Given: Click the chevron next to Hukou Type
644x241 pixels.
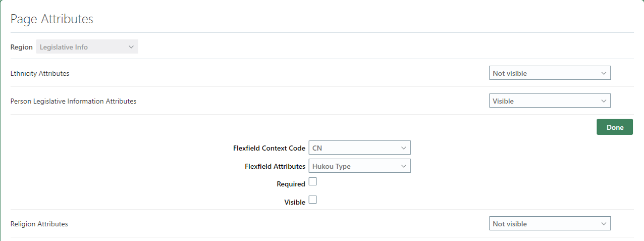Looking at the screenshot, I should coord(403,166).
